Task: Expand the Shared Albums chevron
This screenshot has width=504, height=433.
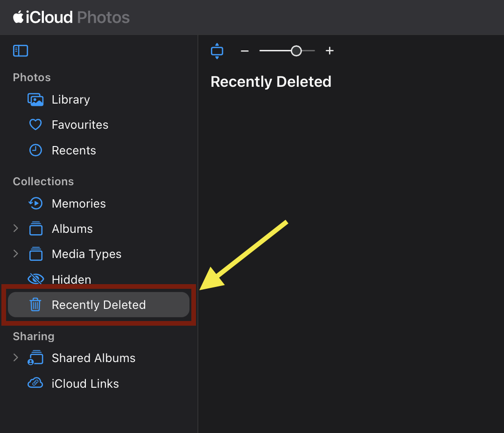Action: (16, 358)
